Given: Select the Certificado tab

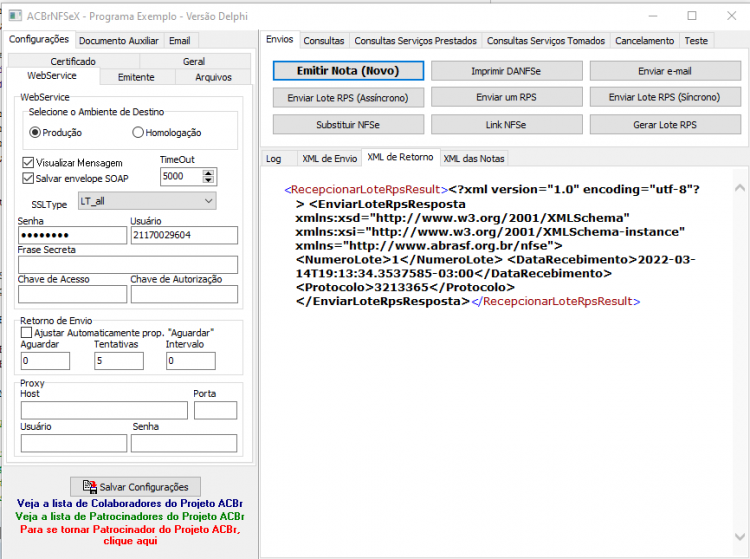Looking at the screenshot, I should tap(73, 61).
